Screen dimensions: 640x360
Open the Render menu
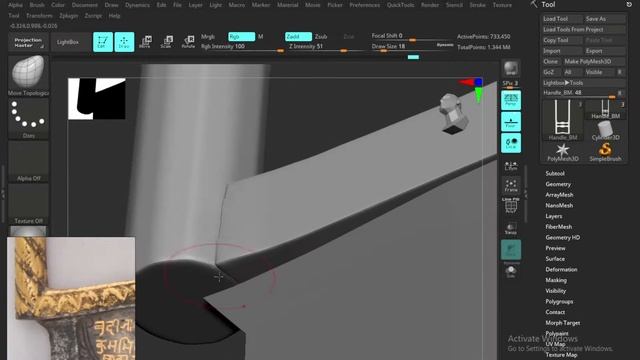pyautogui.click(x=430, y=5)
